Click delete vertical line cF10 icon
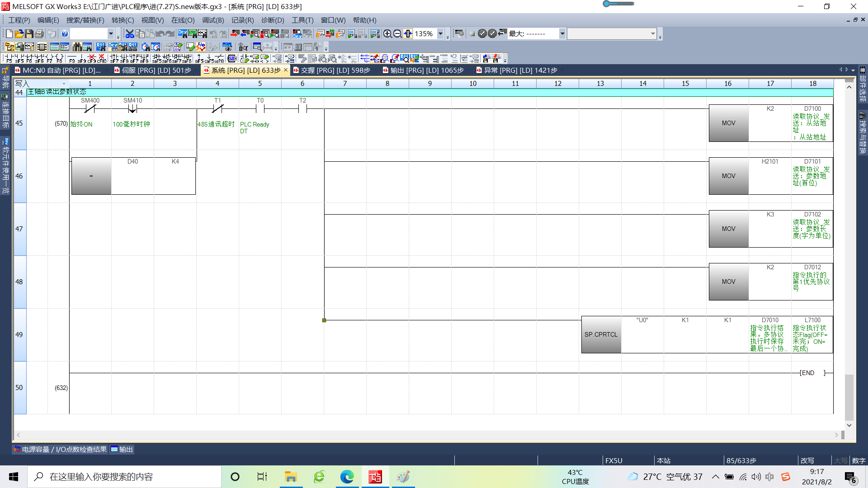The width and height of the screenshot is (868, 488). coord(102,58)
